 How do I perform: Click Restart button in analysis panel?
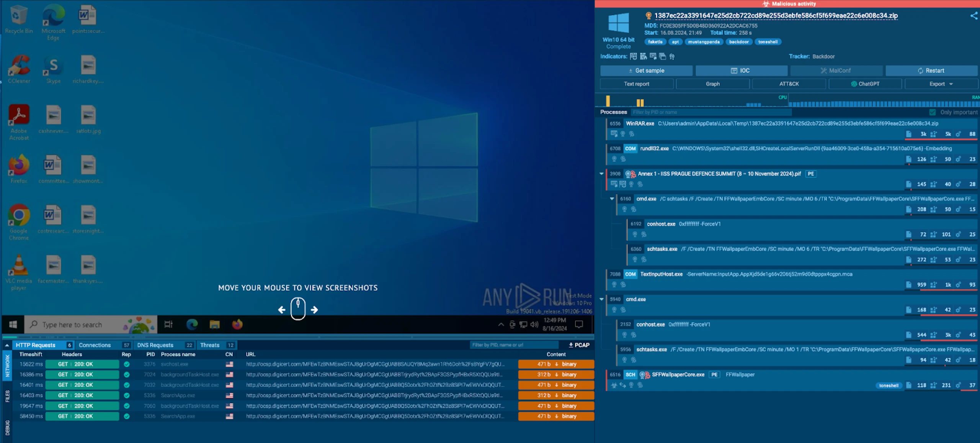(x=931, y=70)
